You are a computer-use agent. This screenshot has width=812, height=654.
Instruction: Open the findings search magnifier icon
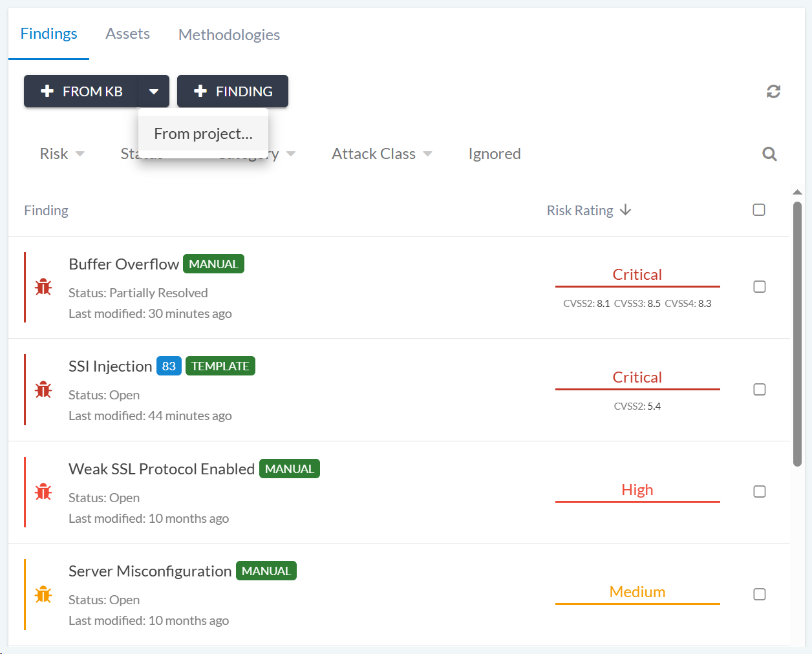click(769, 154)
